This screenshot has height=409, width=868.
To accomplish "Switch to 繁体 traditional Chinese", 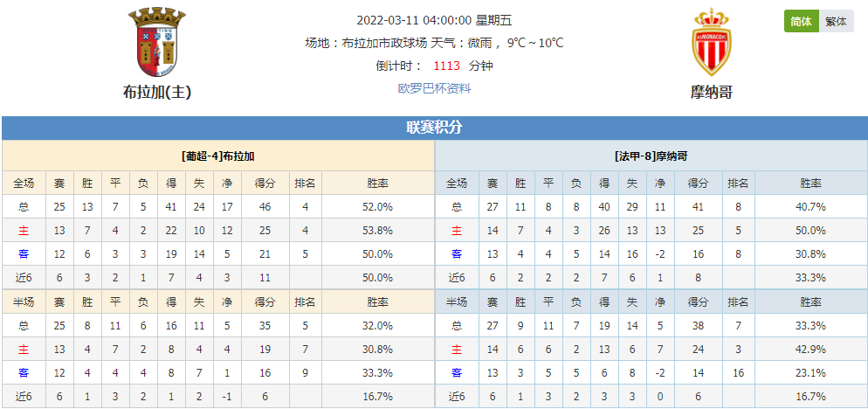I will click(x=836, y=22).
